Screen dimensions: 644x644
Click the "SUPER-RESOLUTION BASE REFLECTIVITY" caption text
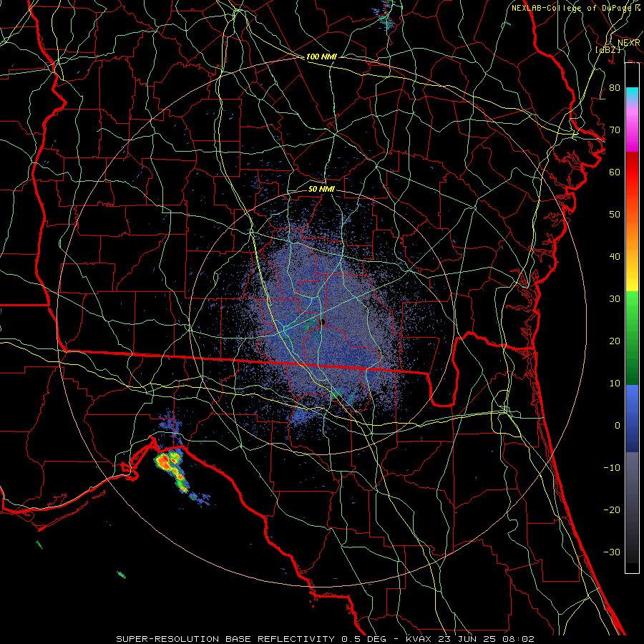point(225,639)
